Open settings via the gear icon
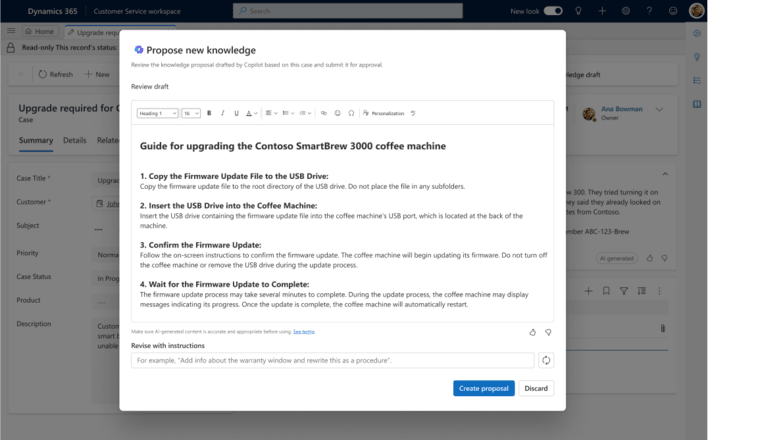The image size is (758, 440). coord(626,11)
